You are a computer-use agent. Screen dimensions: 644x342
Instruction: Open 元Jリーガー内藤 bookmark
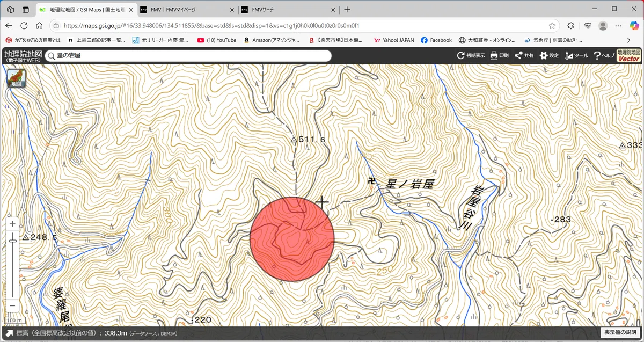[x=160, y=40]
